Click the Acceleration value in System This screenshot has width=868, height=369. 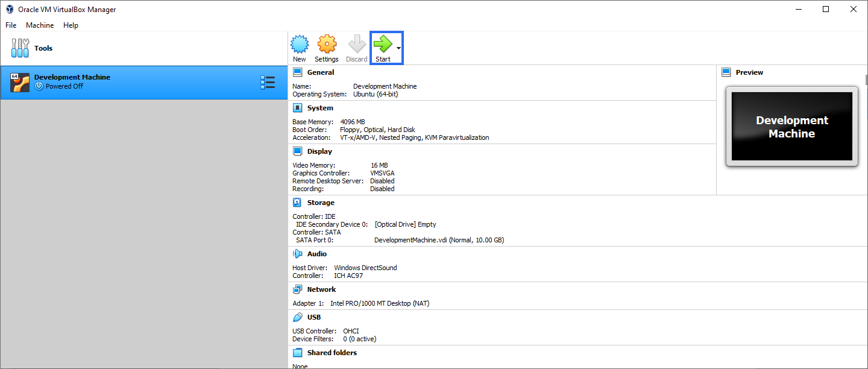pyautogui.click(x=415, y=137)
